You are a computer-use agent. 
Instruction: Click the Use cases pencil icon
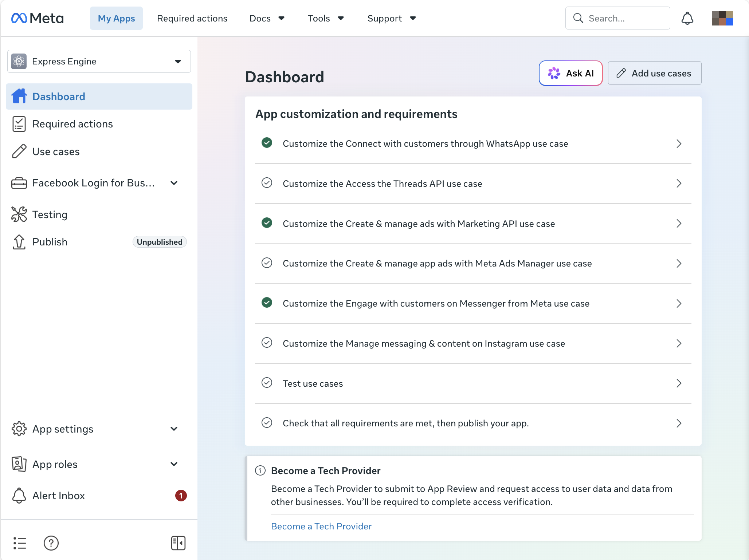pyautogui.click(x=19, y=151)
